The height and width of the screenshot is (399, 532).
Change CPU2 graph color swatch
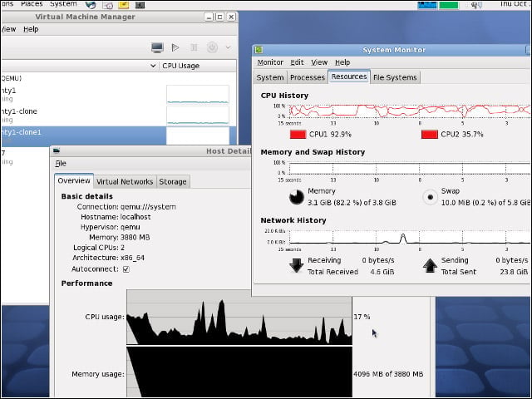click(x=429, y=135)
